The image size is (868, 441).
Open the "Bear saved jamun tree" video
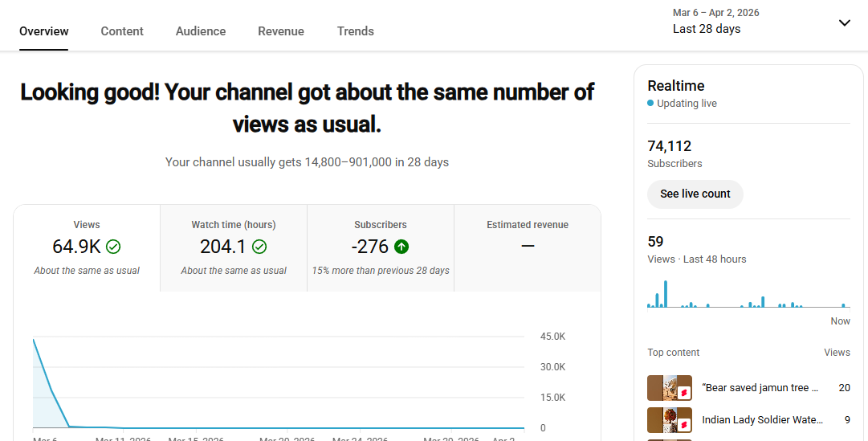click(x=760, y=388)
